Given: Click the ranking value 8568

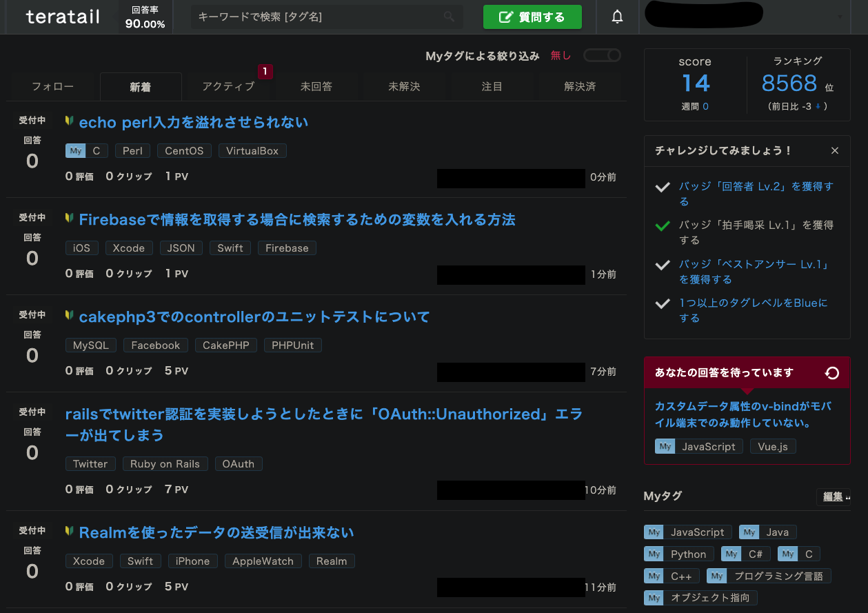Looking at the screenshot, I should coord(789,83).
